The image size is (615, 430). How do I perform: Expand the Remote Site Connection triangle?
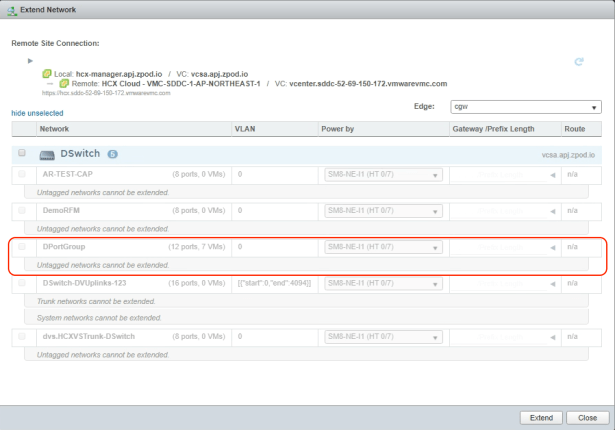(31, 62)
